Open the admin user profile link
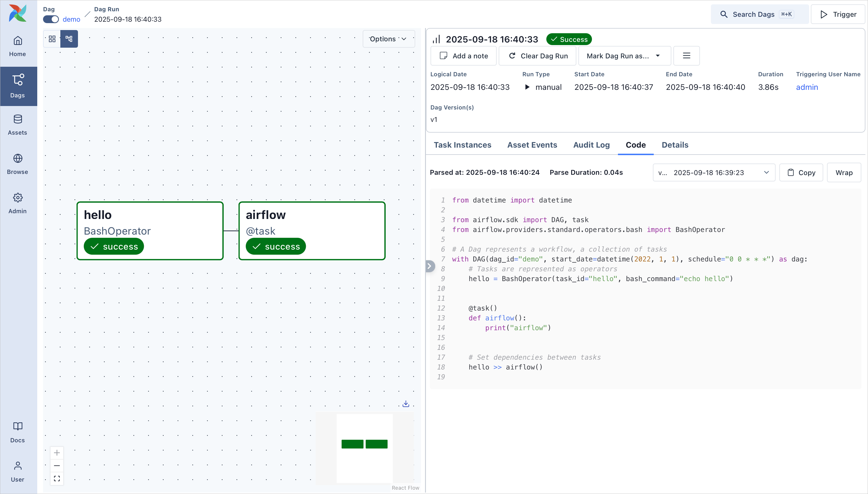The height and width of the screenshot is (494, 868). pos(806,87)
